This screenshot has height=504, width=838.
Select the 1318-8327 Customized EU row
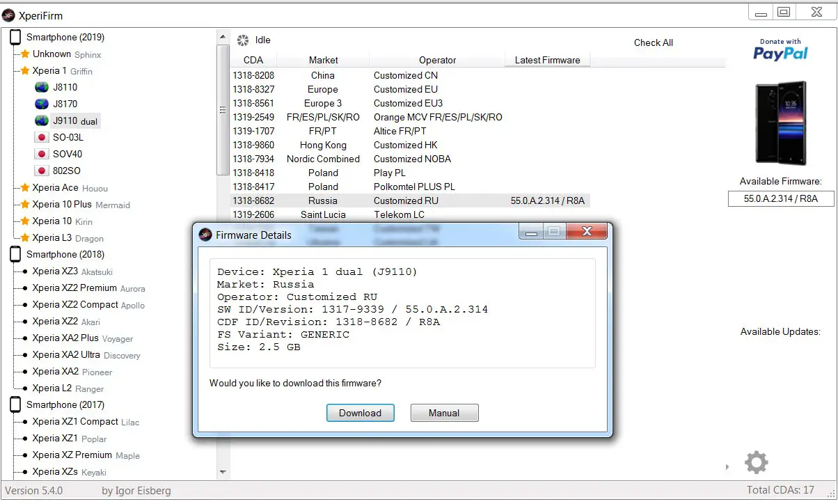(411, 89)
